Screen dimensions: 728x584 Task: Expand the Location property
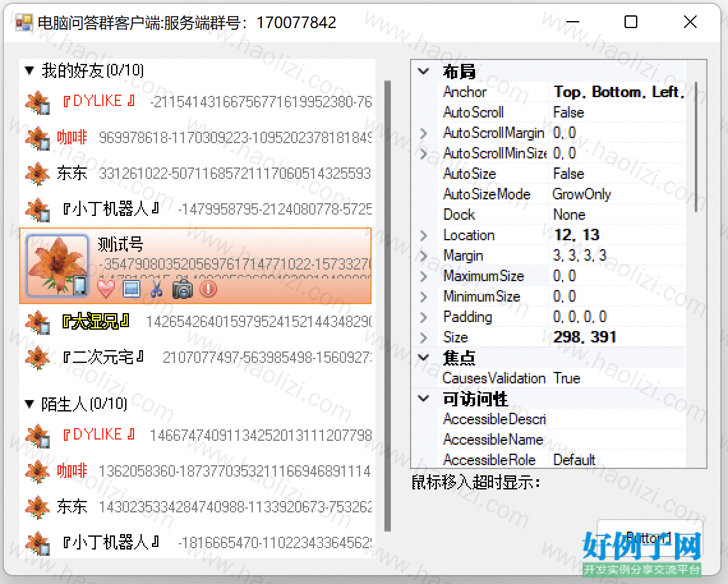click(x=423, y=235)
